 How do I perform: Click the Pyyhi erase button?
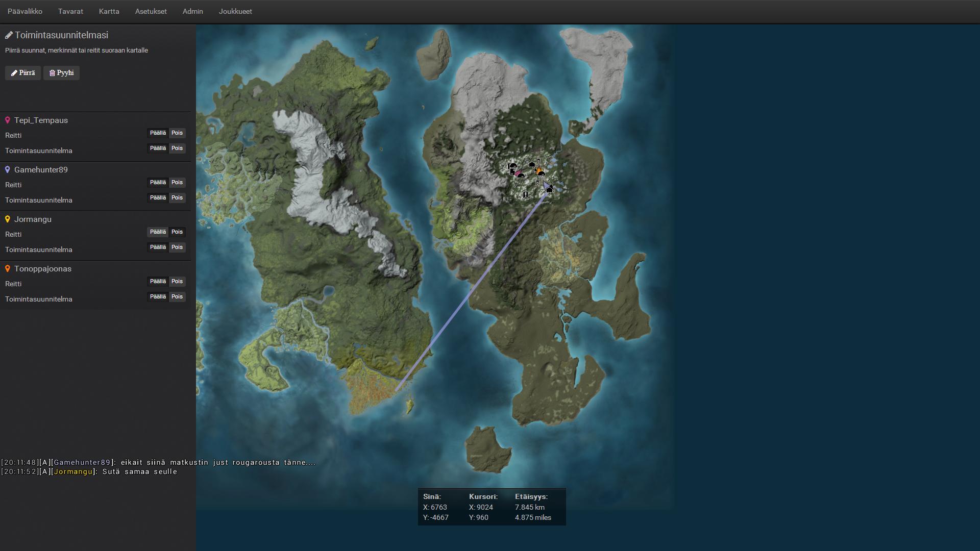(x=61, y=72)
